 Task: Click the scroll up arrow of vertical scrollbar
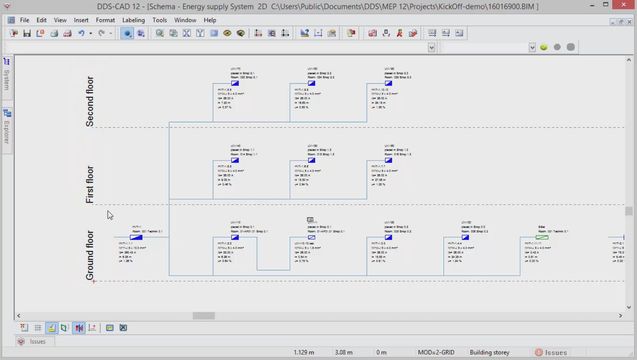629,60
